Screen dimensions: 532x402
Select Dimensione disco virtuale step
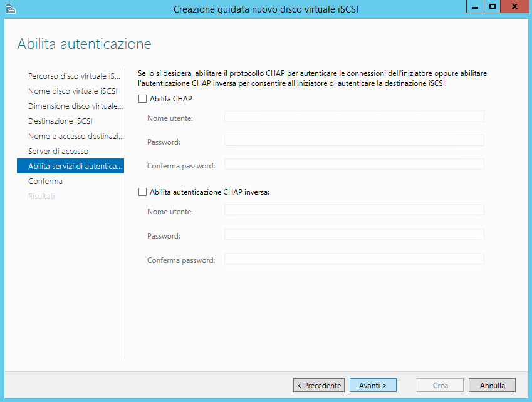[75, 106]
